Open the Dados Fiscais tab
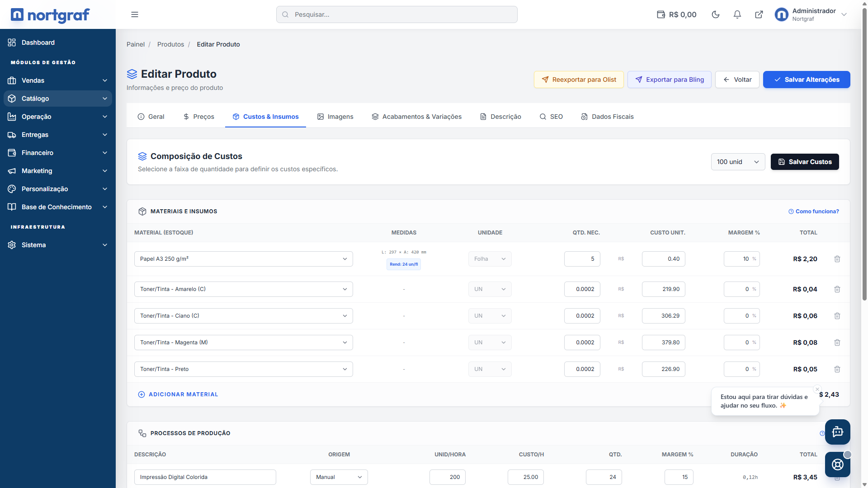 point(607,117)
